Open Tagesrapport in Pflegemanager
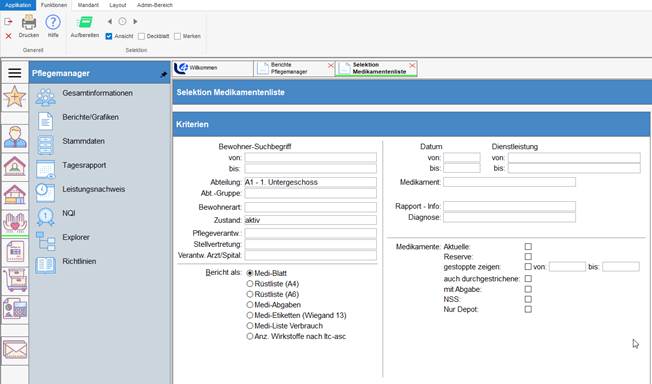 [x=84, y=165]
